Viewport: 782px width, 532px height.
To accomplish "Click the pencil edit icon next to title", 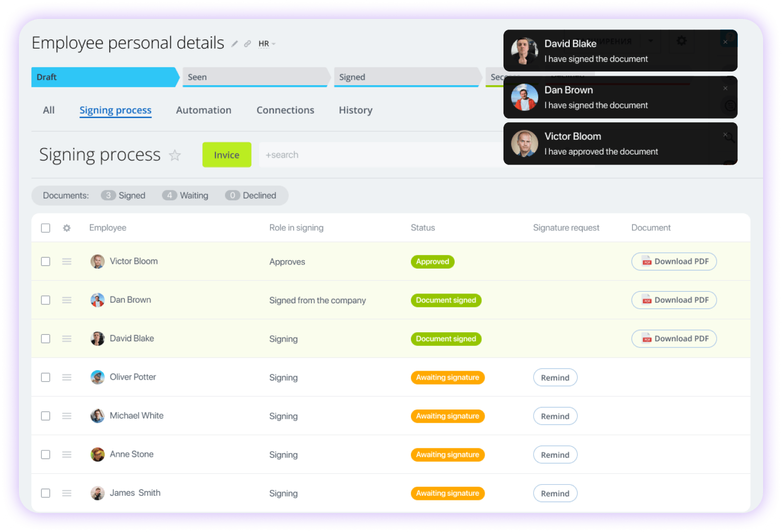I will pyautogui.click(x=234, y=44).
